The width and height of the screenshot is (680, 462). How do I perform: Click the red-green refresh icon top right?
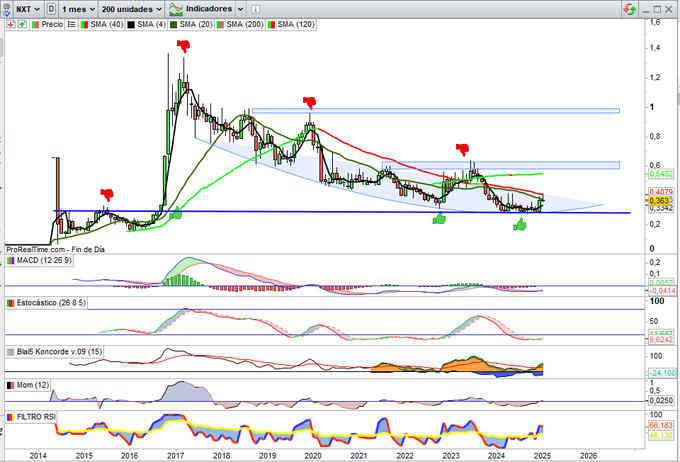628,8
